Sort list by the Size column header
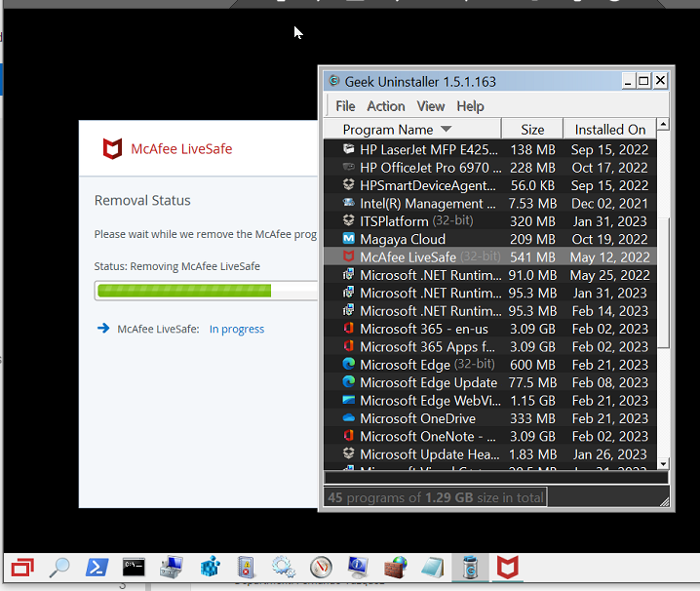 (532, 129)
